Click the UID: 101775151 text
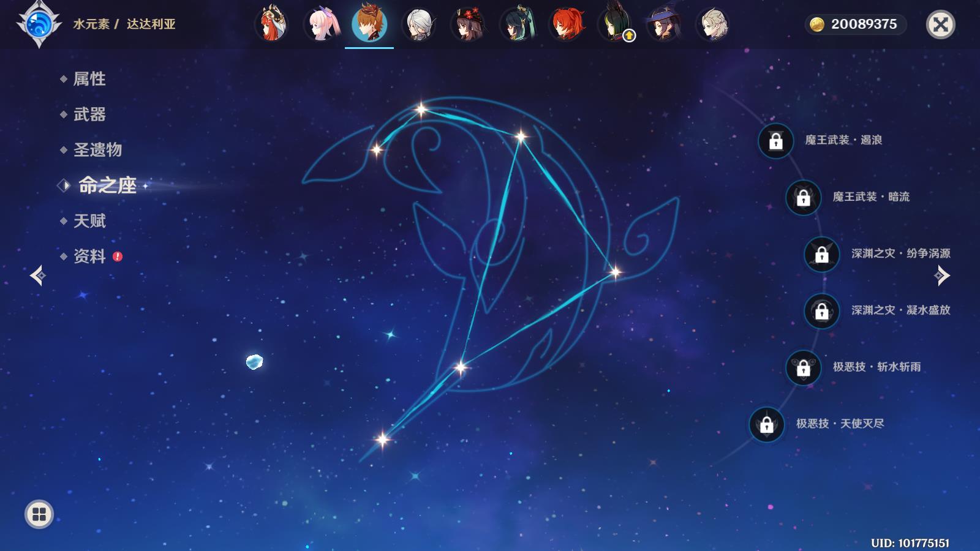Image resolution: width=980 pixels, height=551 pixels. point(910,543)
